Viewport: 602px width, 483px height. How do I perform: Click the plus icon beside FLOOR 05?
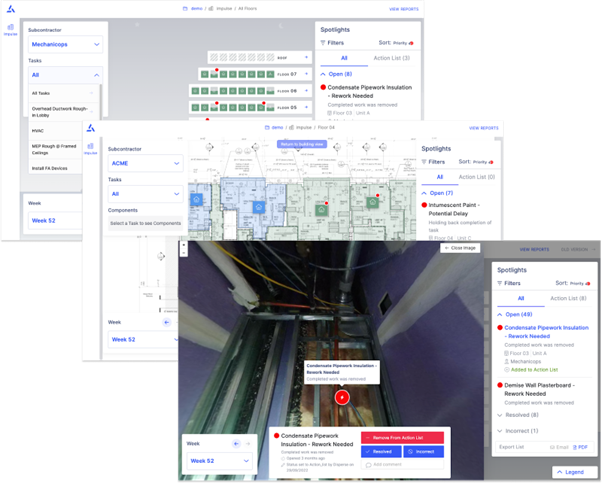tap(306, 107)
